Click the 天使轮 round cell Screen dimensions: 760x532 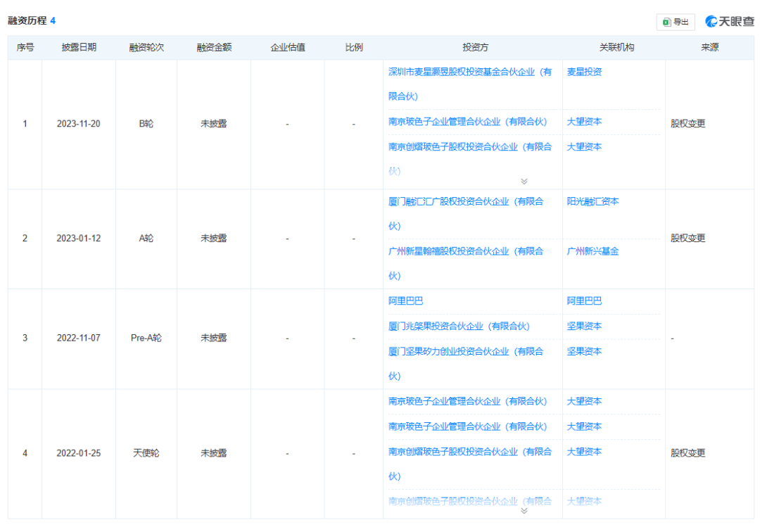point(146,453)
